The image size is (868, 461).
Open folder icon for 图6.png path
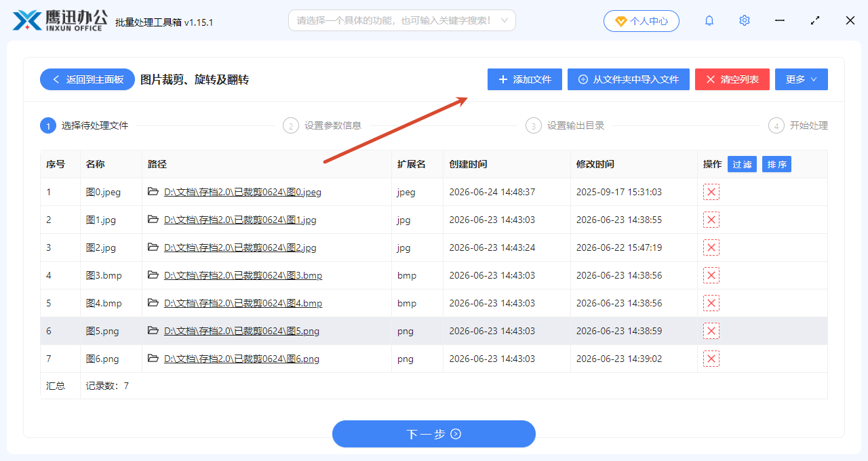point(153,359)
